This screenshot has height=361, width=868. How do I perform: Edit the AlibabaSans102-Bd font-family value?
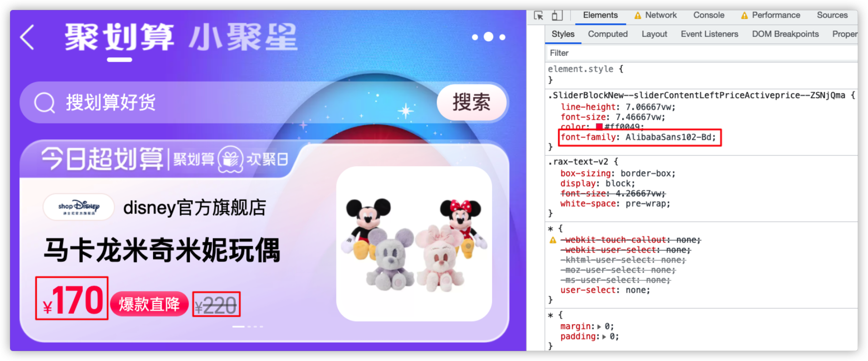click(x=668, y=137)
